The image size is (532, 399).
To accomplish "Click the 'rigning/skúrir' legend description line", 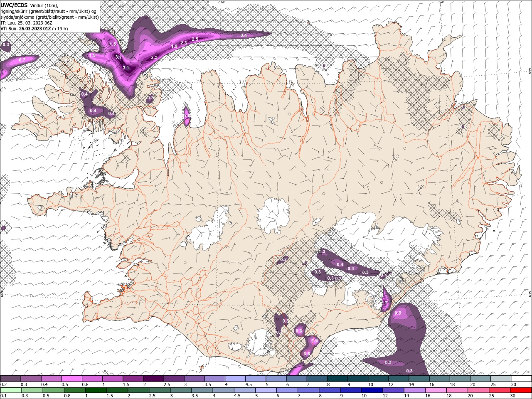I will point(49,11).
